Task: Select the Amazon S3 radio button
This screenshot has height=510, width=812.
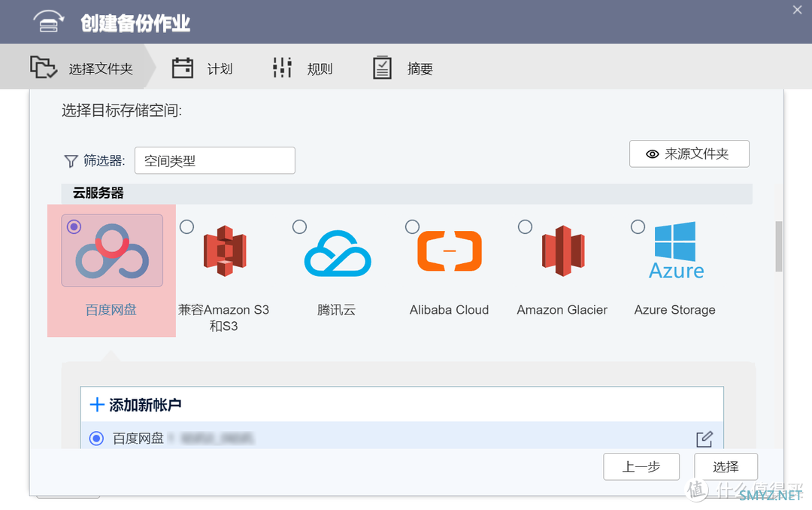Action: [x=187, y=226]
